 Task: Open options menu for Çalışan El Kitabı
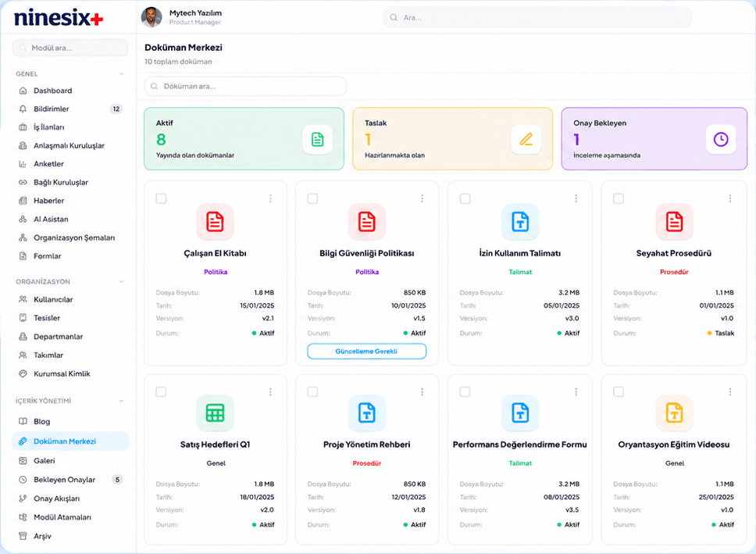pos(270,198)
